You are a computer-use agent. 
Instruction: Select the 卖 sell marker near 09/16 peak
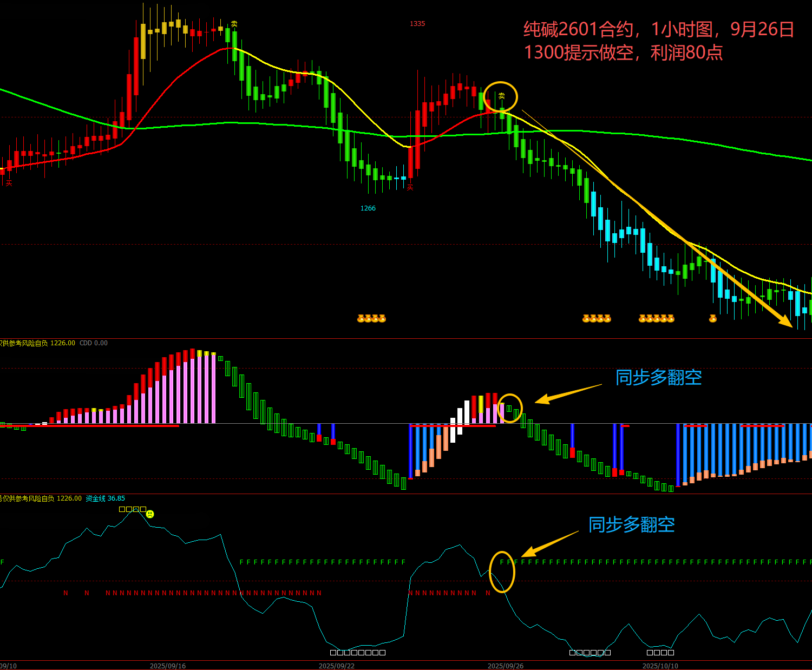(234, 24)
